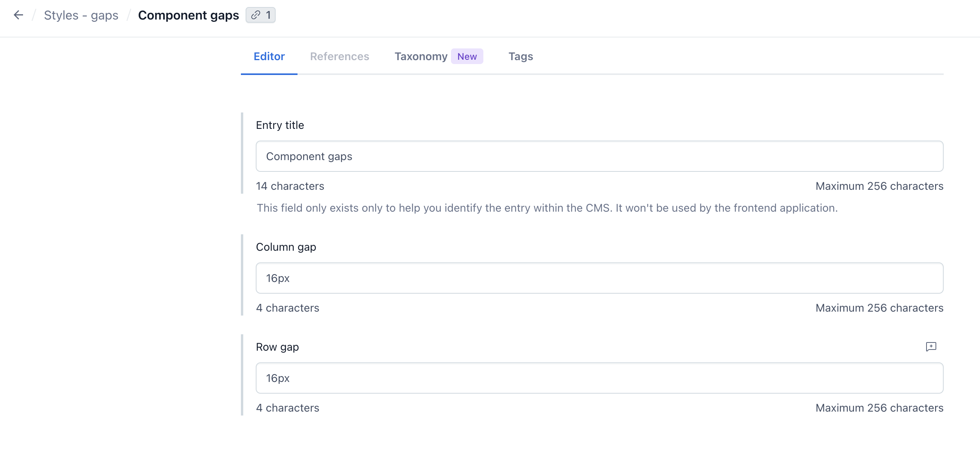The image size is (980, 453).
Task: Click the Component gaps breadcrumb title
Action: (x=189, y=15)
